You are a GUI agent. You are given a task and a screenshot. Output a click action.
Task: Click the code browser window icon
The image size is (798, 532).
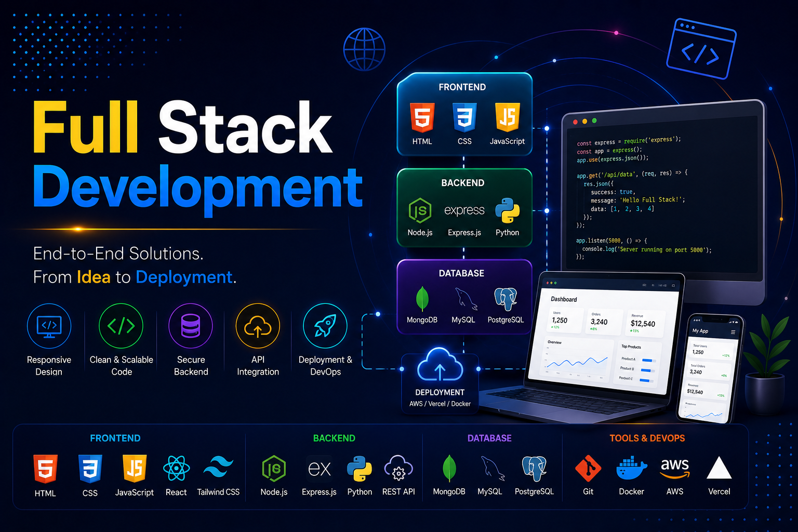[701, 49]
